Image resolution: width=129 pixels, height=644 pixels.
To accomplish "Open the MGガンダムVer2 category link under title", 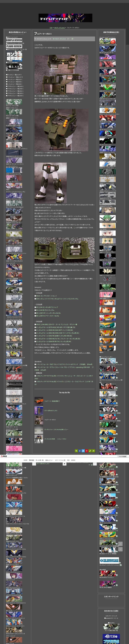I will click(x=60, y=39).
